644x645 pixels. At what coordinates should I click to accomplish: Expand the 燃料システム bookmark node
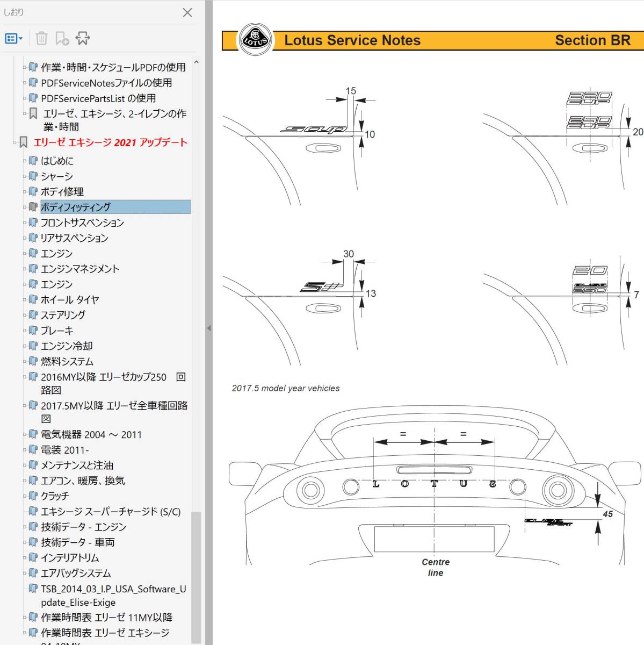pos(25,362)
